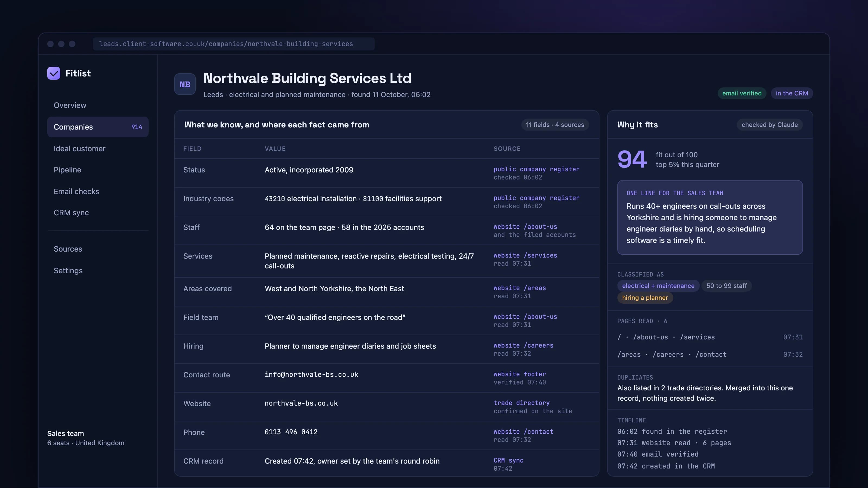Click the 50 to 99 staff tag
The height and width of the screenshot is (488, 868).
726,285
